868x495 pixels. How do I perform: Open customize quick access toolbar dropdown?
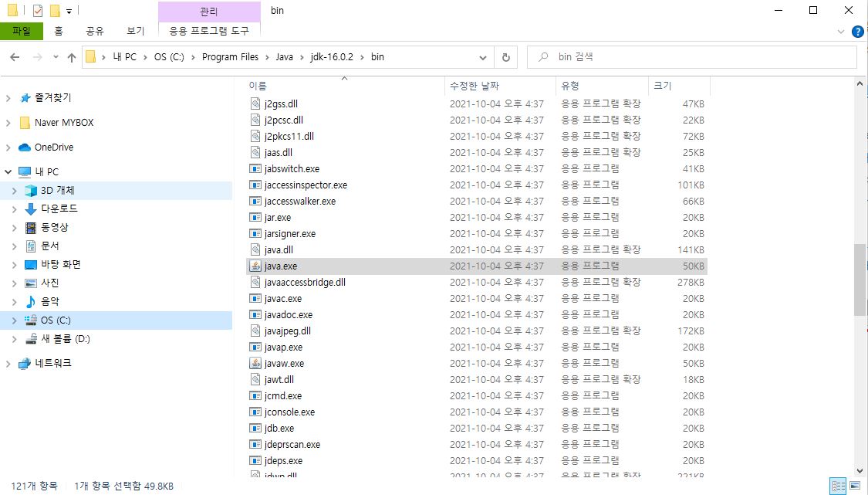coord(69,11)
